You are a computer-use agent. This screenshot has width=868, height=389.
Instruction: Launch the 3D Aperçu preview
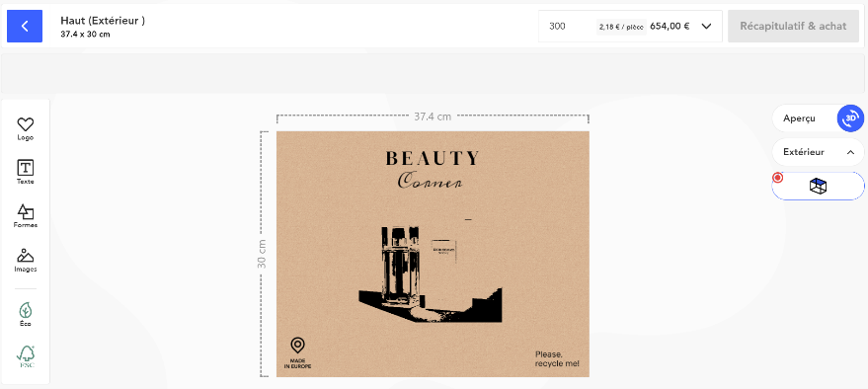[x=850, y=118]
